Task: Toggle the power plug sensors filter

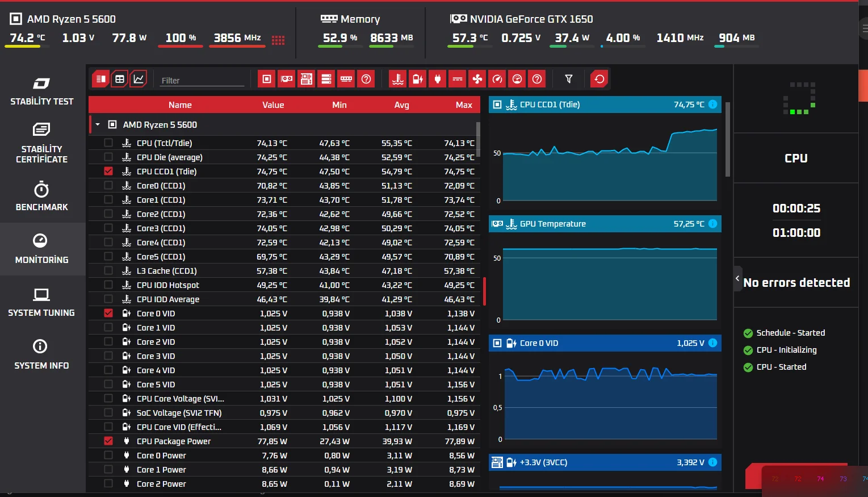Action: click(438, 79)
